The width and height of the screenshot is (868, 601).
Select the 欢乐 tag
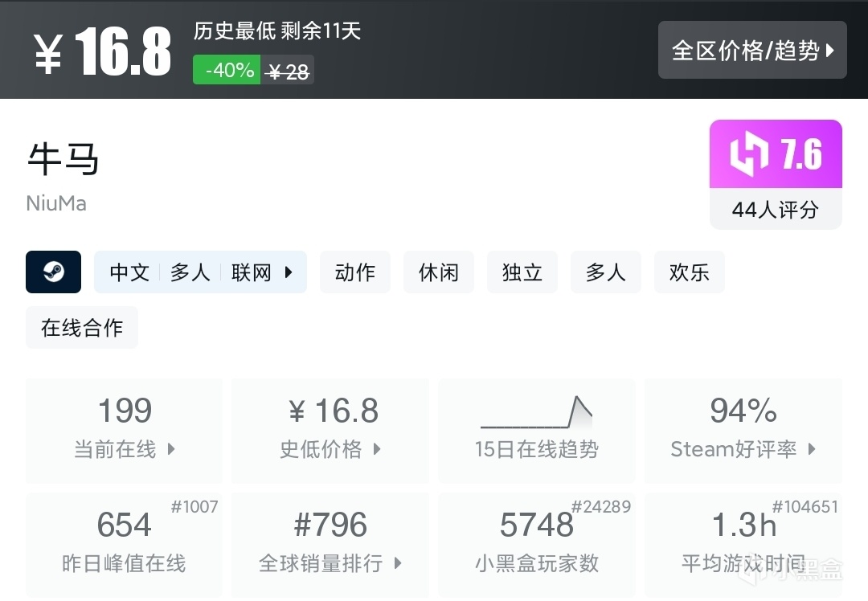[x=690, y=272]
